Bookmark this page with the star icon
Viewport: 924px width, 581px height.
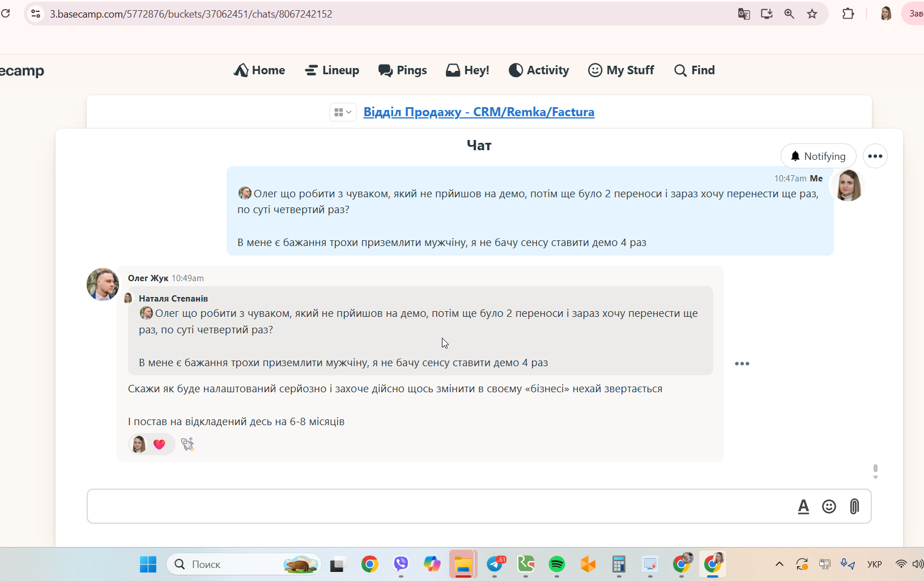coord(812,14)
